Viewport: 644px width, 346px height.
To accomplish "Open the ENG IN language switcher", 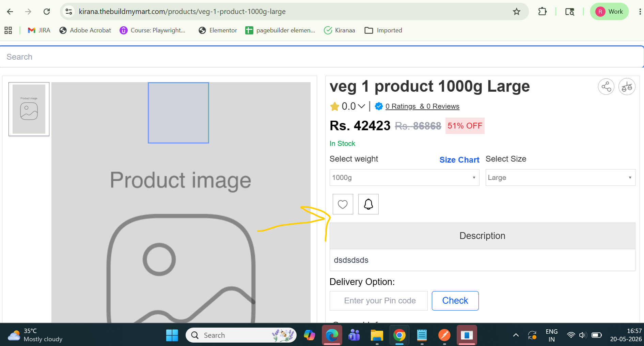I will pos(552,335).
